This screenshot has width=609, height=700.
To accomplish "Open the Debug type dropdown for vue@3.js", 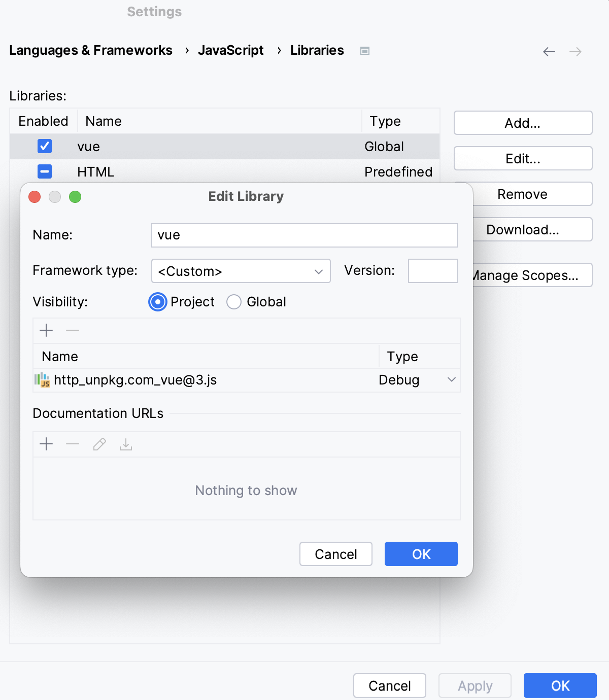I will 451,379.
